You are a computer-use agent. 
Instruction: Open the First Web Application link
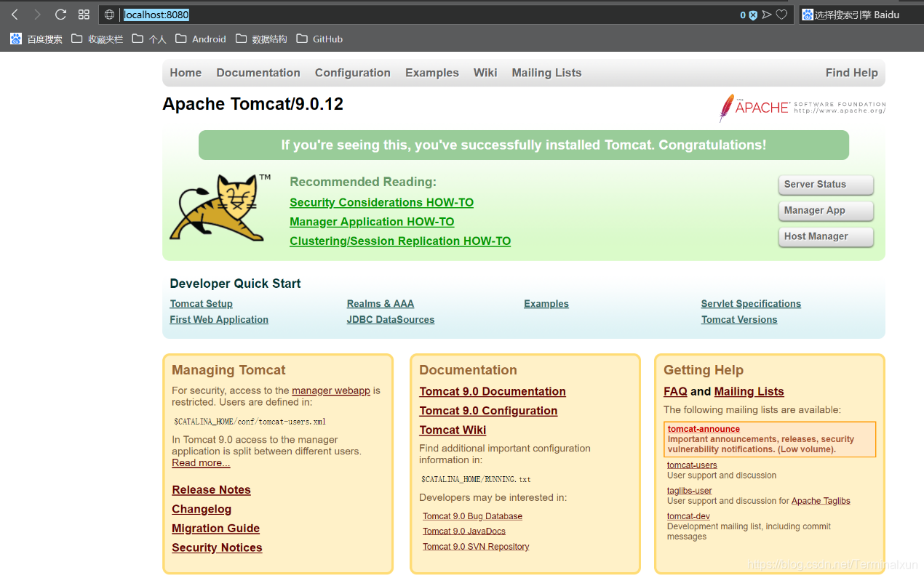click(219, 320)
